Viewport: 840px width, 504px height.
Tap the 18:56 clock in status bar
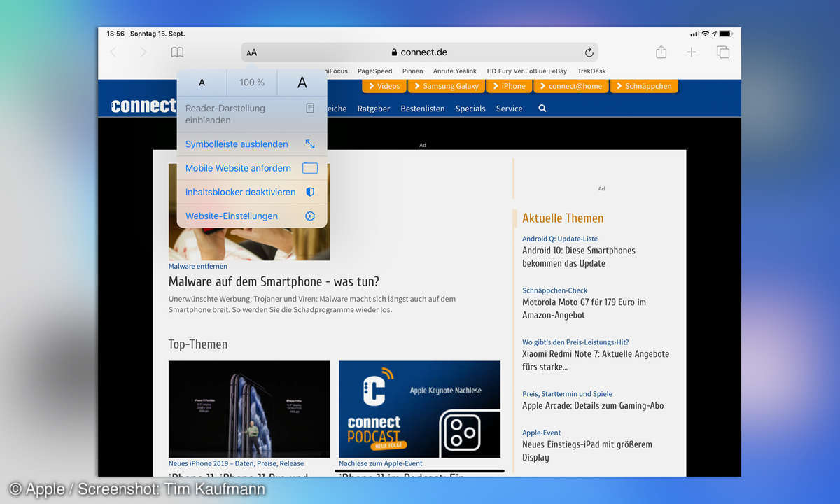pos(115,34)
